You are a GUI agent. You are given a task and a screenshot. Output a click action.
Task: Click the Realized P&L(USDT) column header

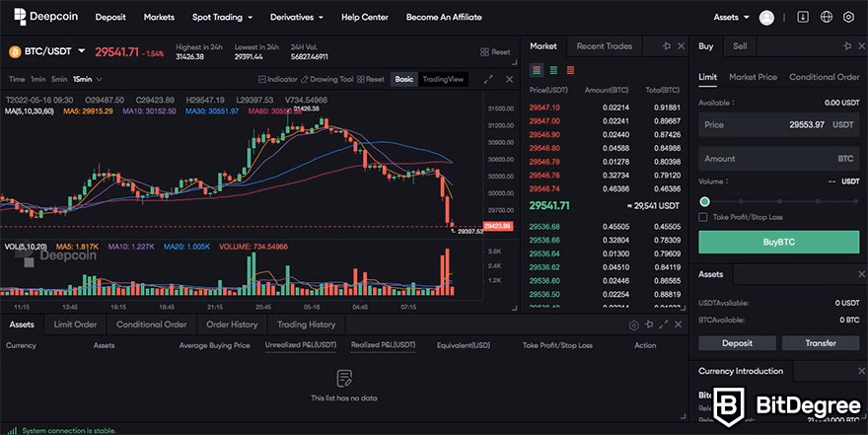tap(383, 345)
